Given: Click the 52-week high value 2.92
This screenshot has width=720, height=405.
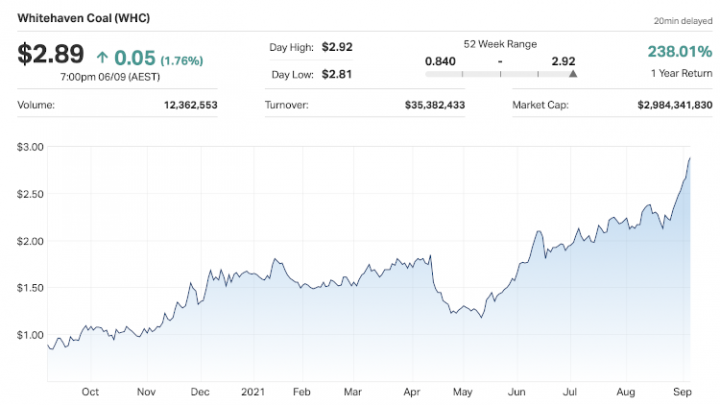Looking at the screenshot, I should pyautogui.click(x=563, y=62).
